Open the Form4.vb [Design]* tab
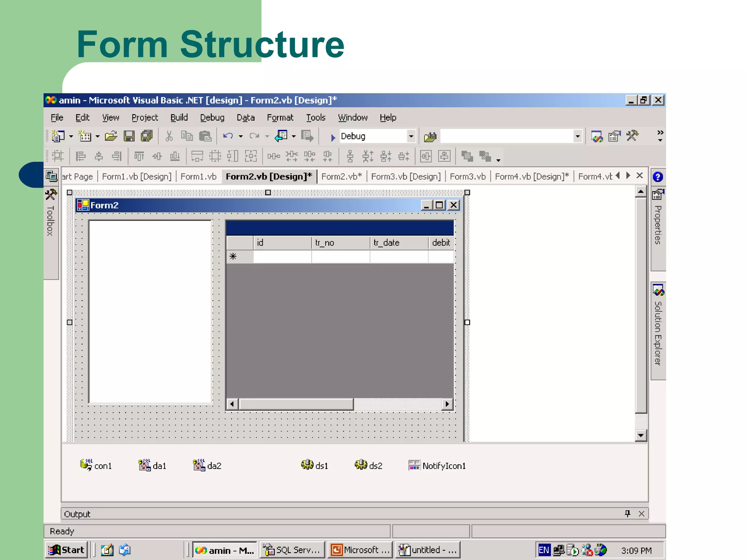The width and height of the screenshot is (747, 560). [531, 176]
